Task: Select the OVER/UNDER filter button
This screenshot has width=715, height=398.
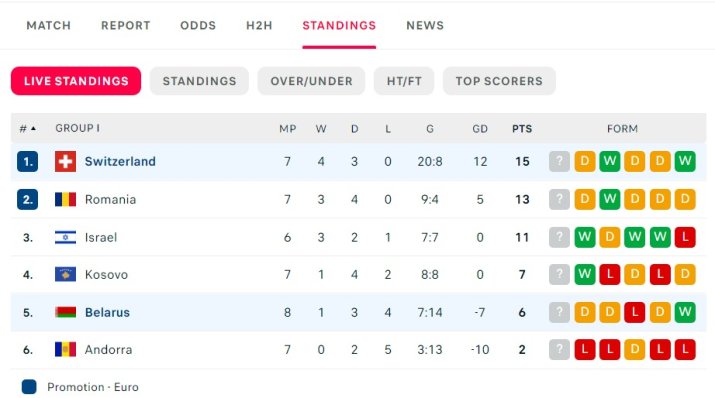Action: [311, 81]
